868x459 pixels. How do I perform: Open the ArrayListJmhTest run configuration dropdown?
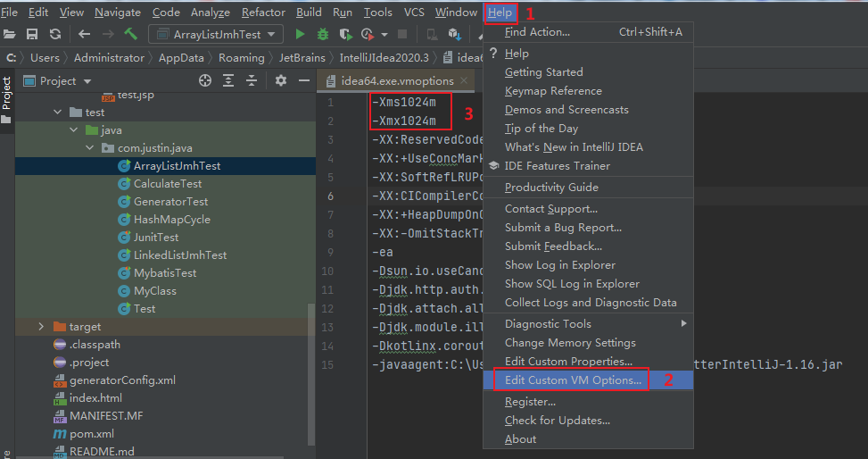[x=217, y=34]
